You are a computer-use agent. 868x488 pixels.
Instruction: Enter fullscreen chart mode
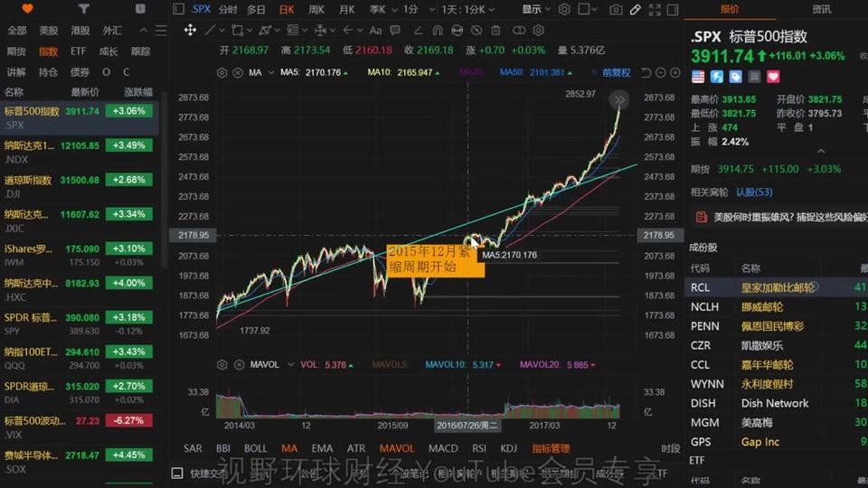655,9
